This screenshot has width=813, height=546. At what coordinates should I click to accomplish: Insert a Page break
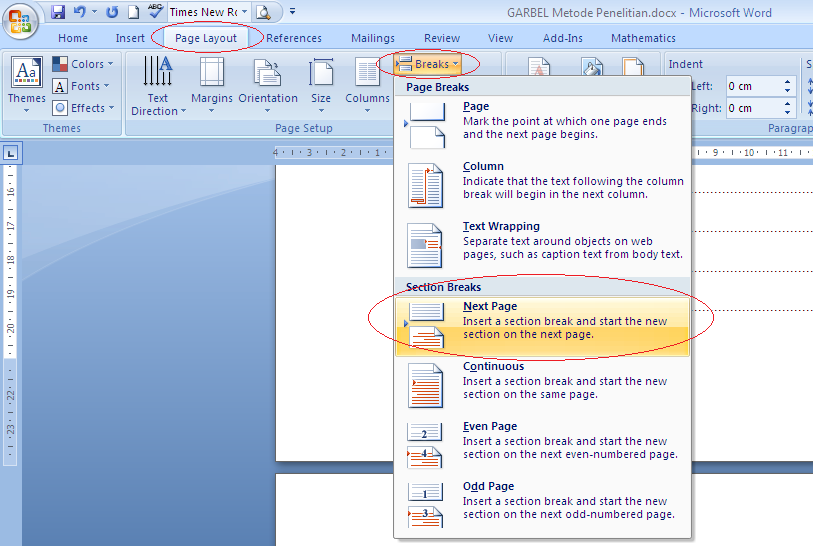click(x=542, y=126)
